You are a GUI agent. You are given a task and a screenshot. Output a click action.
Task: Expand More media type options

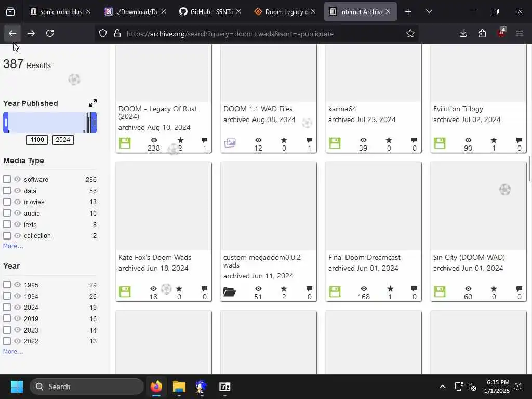13,246
